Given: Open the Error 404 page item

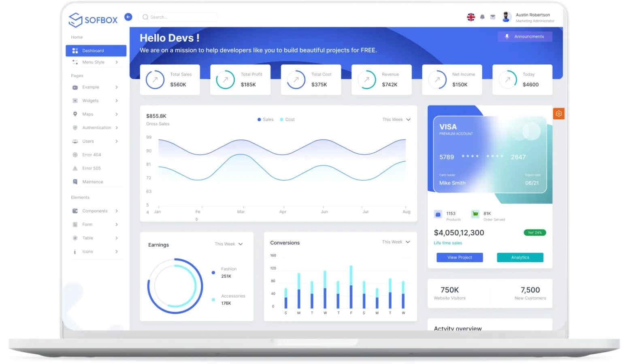Looking at the screenshot, I should 92,155.
